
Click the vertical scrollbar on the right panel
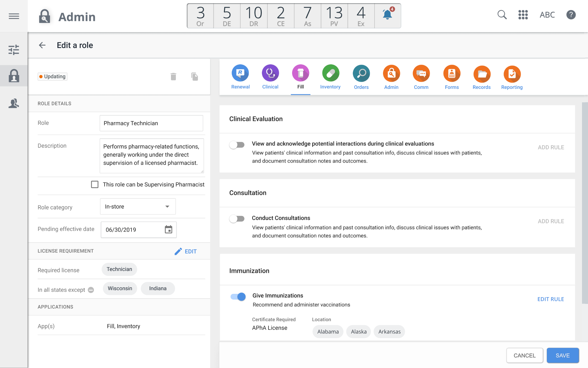click(584, 203)
